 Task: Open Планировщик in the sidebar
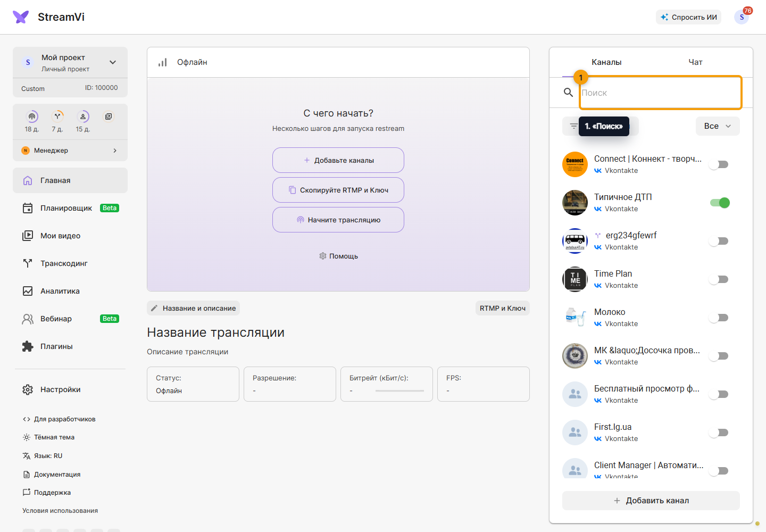(x=70, y=208)
